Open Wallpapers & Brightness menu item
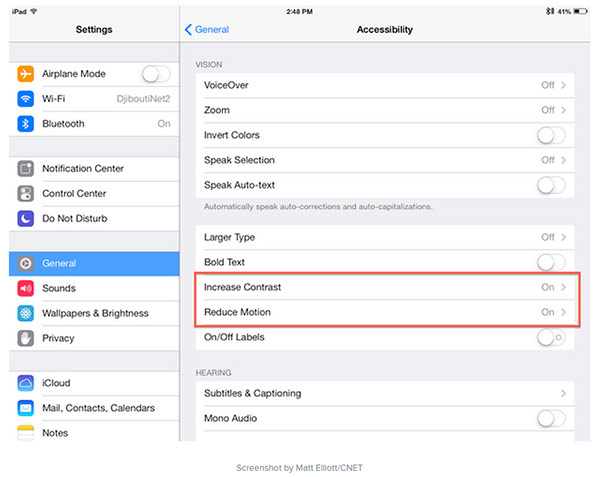The width and height of the screenshot is (600, 477). click(x=94, y=313)
